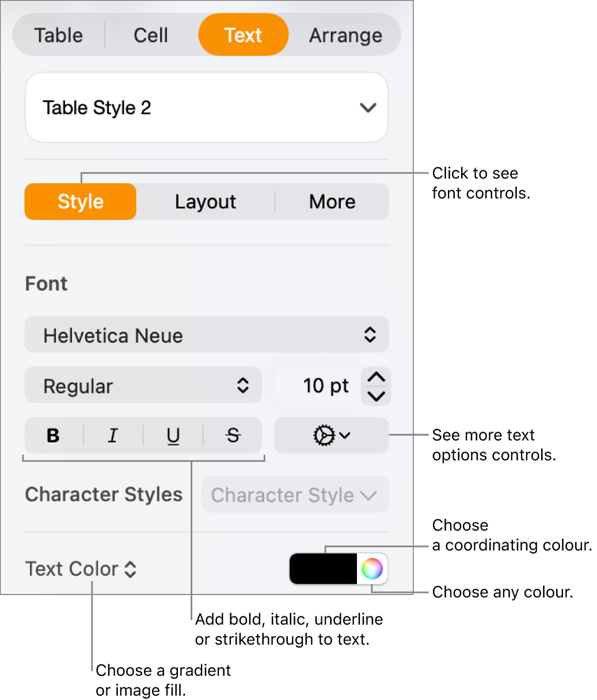Click the black text colour swatch
Screen dimensions: 597x700
[322, 569]
